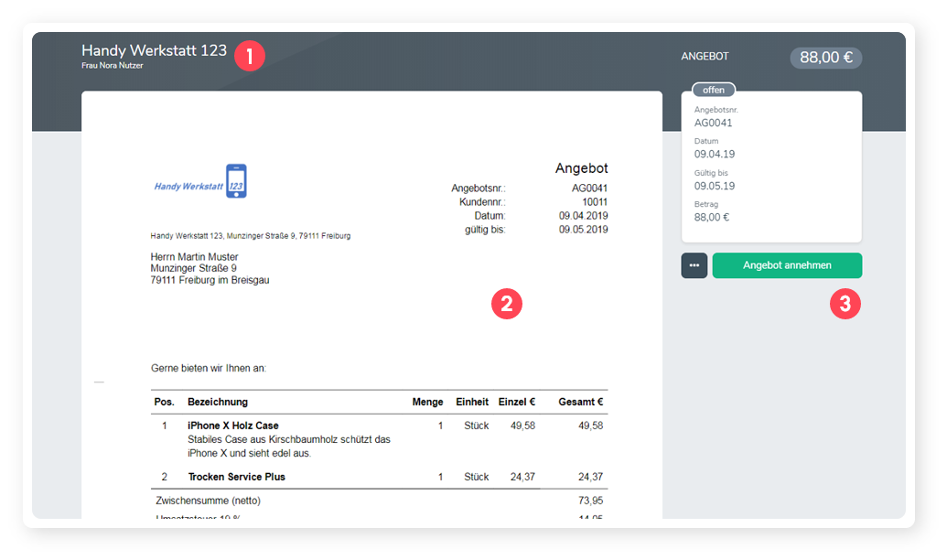Click the ANGEBOT label in header

tap(705, 57)
